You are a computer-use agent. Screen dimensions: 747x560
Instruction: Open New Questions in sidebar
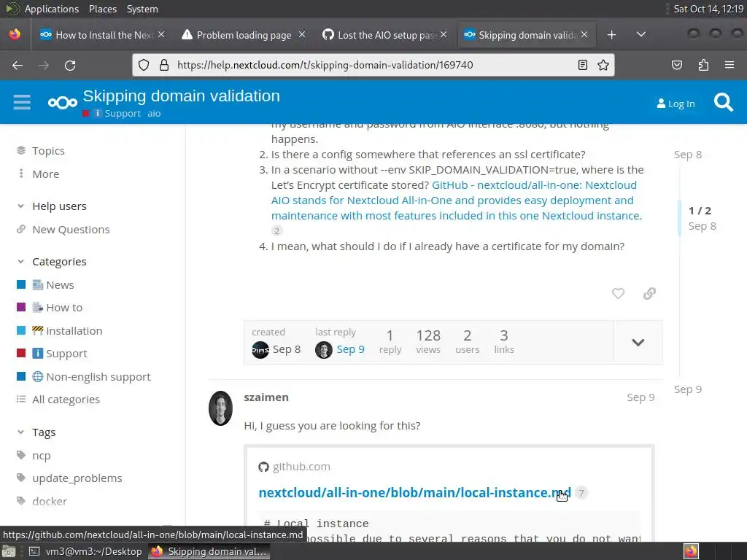click(x=71, y=230)
